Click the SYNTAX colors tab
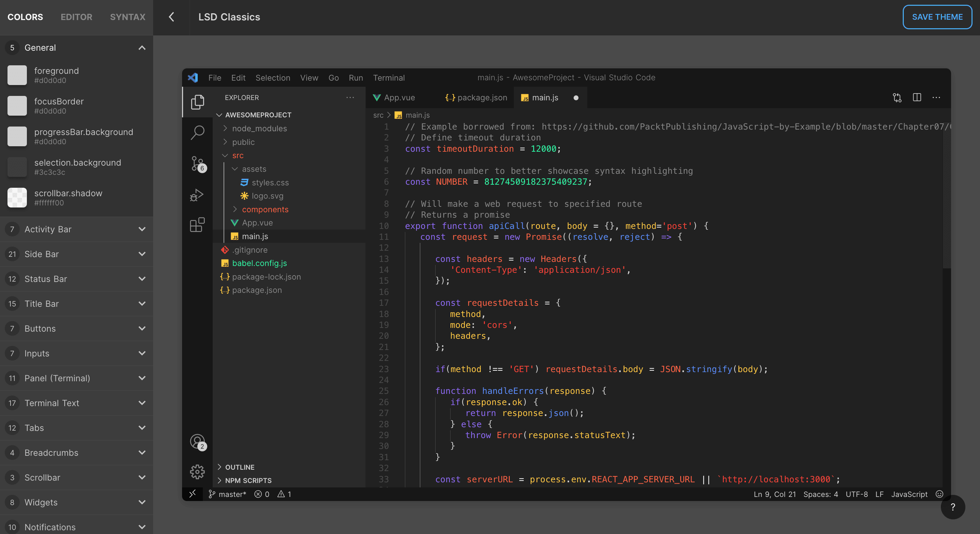Viewport: 980px width, 534px height. (128, 16)
